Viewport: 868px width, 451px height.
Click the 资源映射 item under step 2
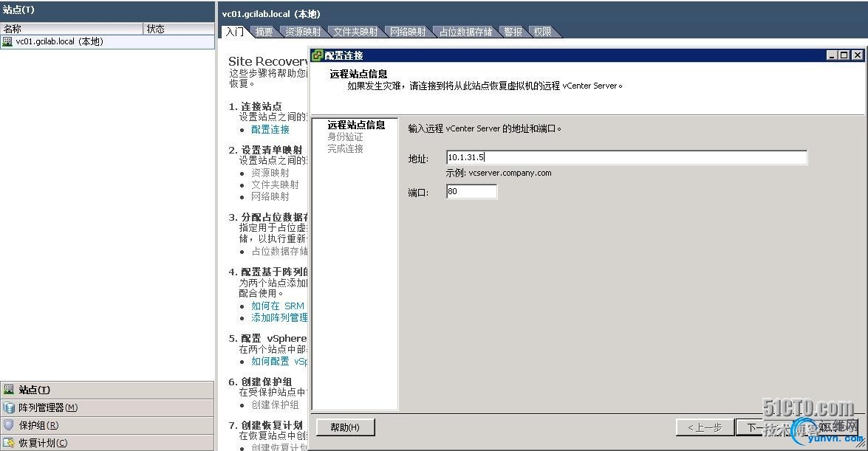click(270, 173)
